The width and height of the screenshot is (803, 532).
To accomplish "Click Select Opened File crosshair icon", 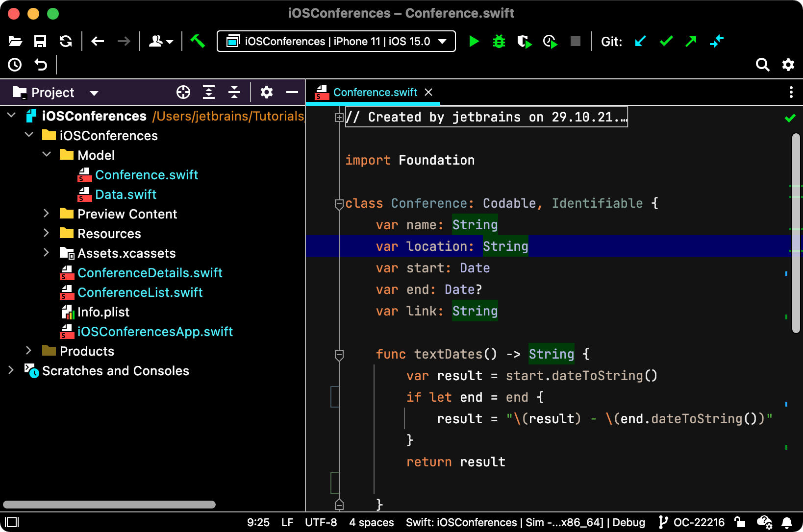I will [183, 92].
